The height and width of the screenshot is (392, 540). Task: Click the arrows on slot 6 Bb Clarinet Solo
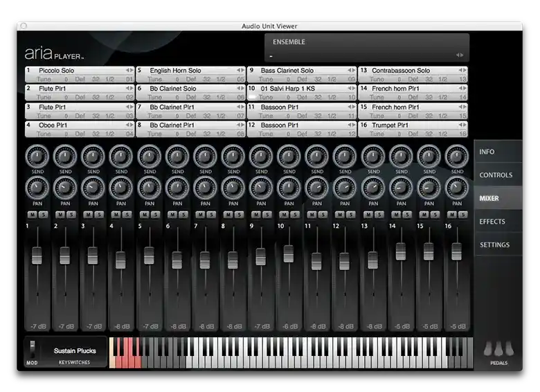(240, 89)
